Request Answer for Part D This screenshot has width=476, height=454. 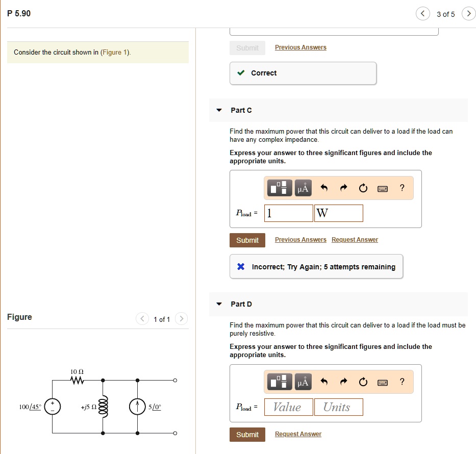298,434
